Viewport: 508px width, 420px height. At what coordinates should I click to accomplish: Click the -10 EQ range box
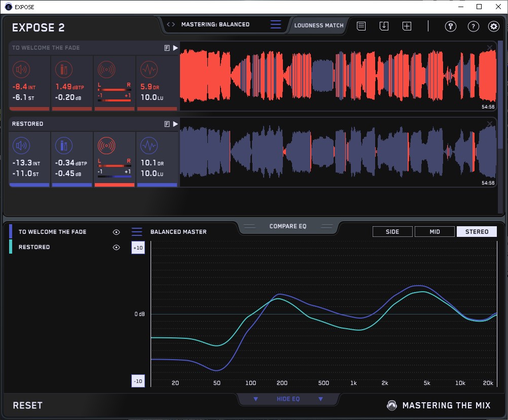coord(138,381)
